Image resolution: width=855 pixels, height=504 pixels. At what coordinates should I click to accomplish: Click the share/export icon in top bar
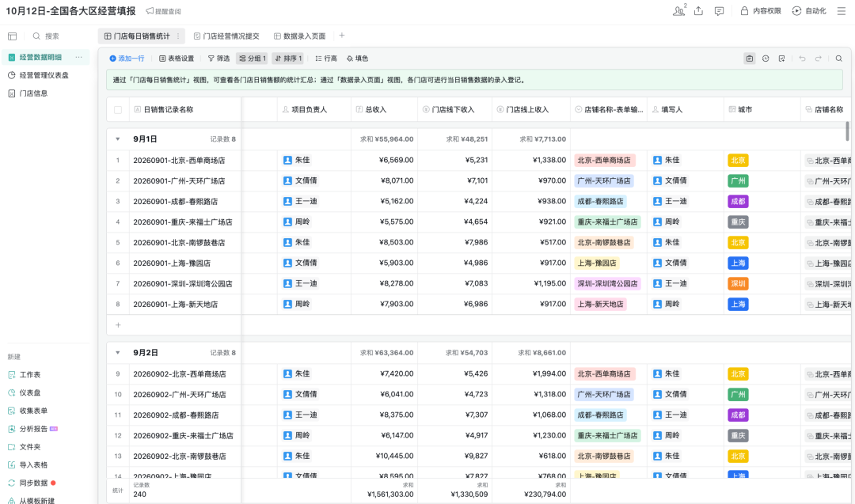pos(698,11)
